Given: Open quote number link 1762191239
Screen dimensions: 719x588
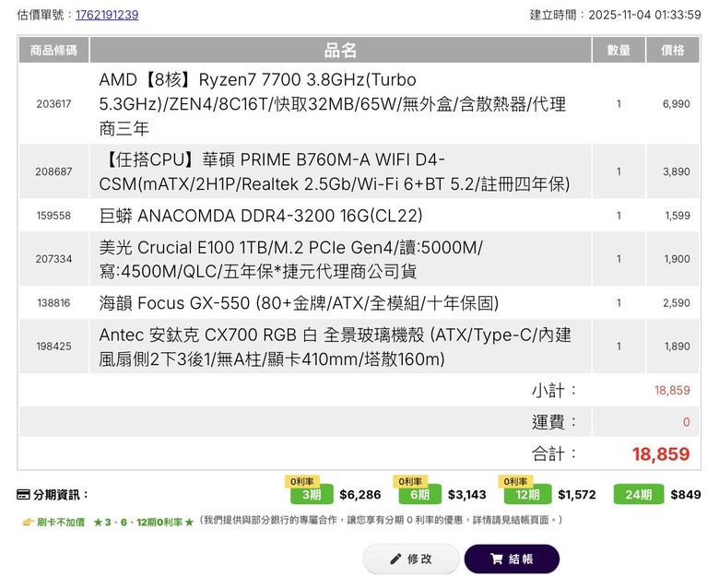Looking at the screenshot, I should [x=107, y=15].
